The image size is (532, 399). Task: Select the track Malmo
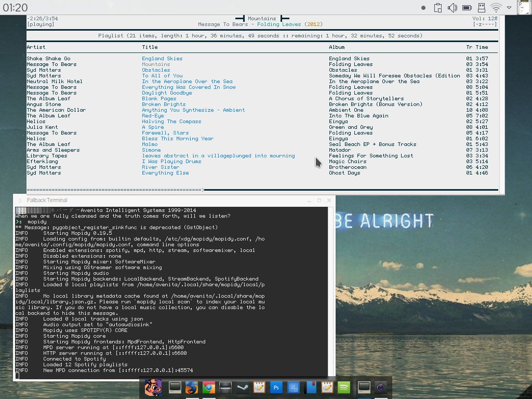point(150,144)
